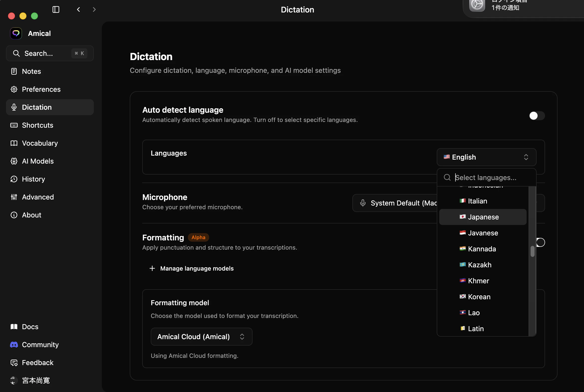Click the AI Models brain icon

14,161
